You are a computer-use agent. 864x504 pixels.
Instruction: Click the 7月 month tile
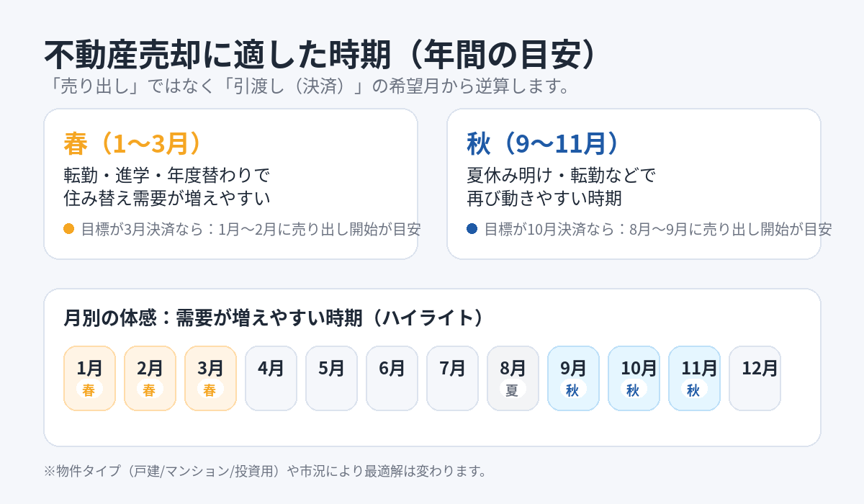point(452,378)
